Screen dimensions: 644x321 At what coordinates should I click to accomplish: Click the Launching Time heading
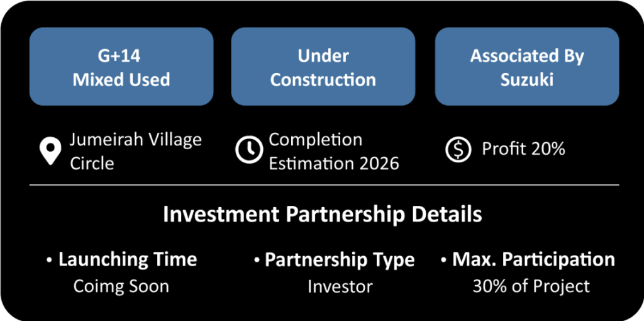coord(128,260)
